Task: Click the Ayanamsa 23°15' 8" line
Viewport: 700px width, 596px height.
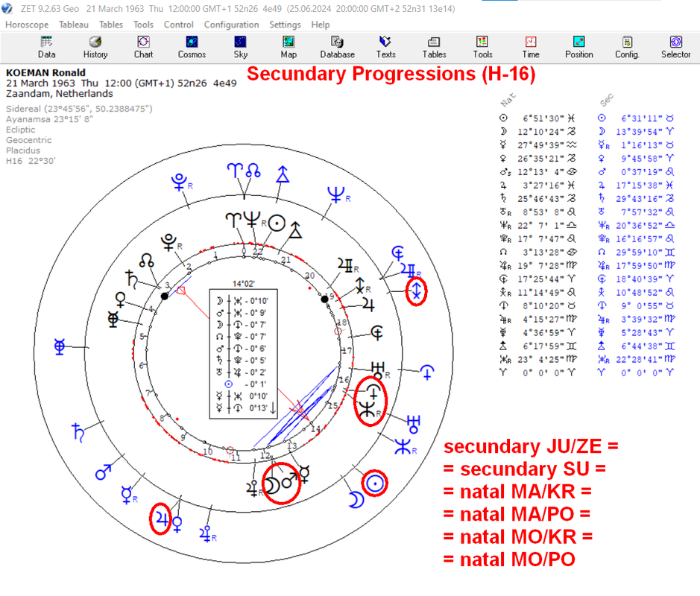Action: [49, 119]
